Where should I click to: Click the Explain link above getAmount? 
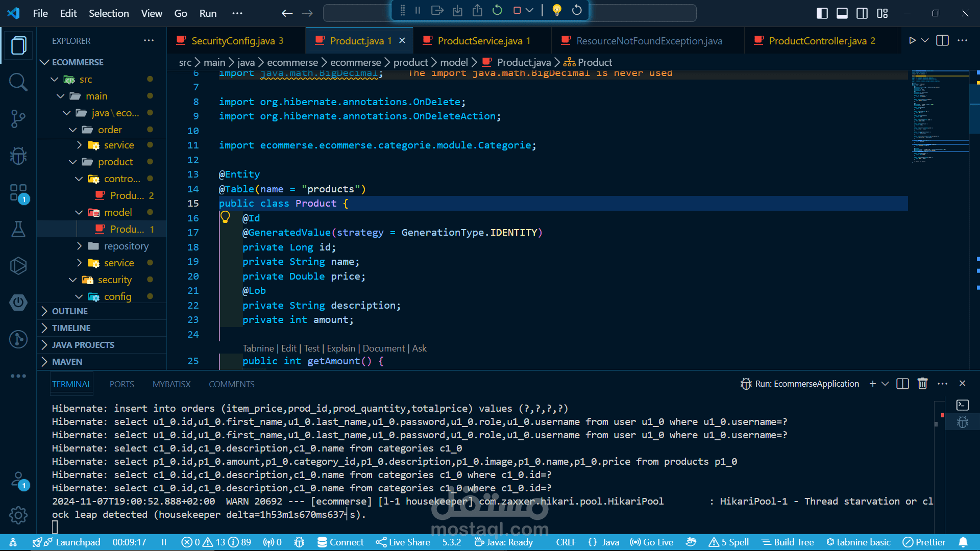pyautogui.click(x=340, y=348)
